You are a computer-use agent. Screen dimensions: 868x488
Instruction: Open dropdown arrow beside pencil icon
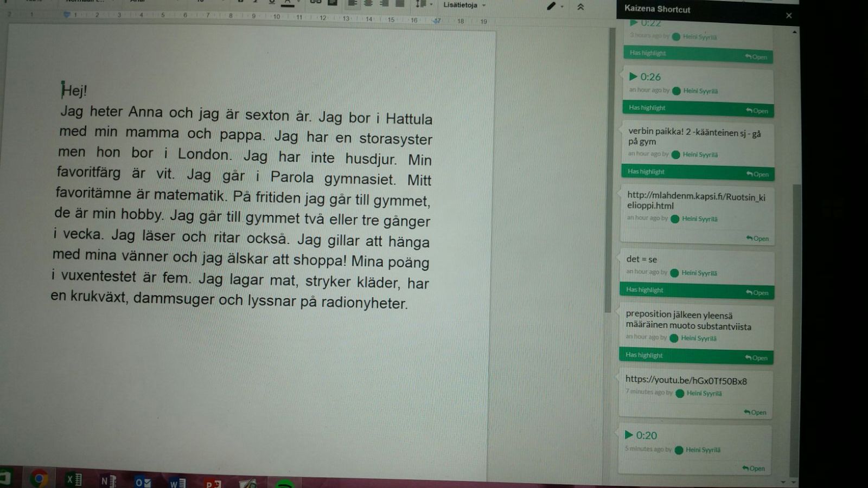(x=562, y=7)
